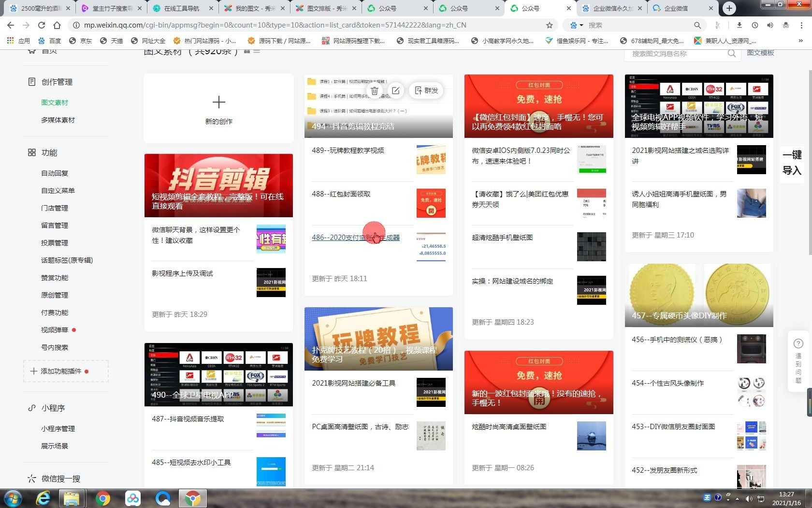Image resolution: width=812 pixels, height=508 pixels.
Task: Open the browser history clock icon
Action: [755, 25]
